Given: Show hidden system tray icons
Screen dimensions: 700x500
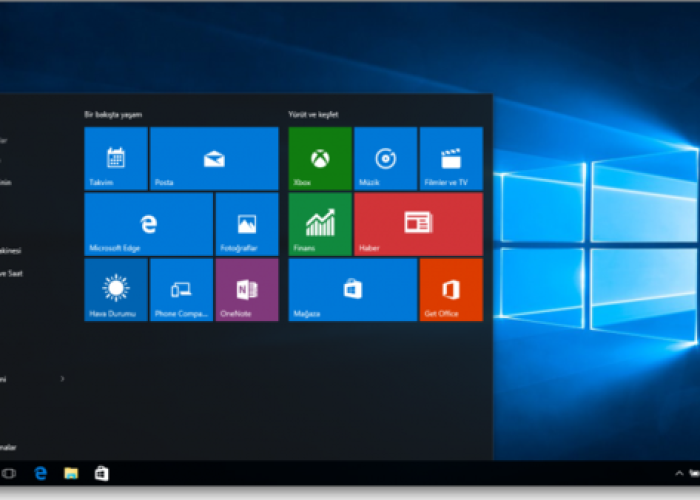Looking at the screenshot, I should [679, 473].
